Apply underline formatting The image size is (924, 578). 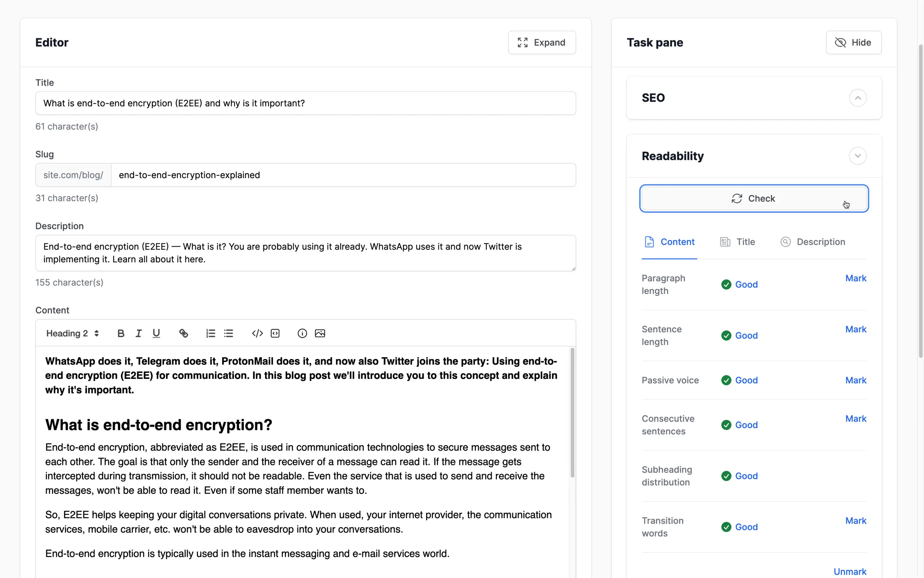pos(156,333)
